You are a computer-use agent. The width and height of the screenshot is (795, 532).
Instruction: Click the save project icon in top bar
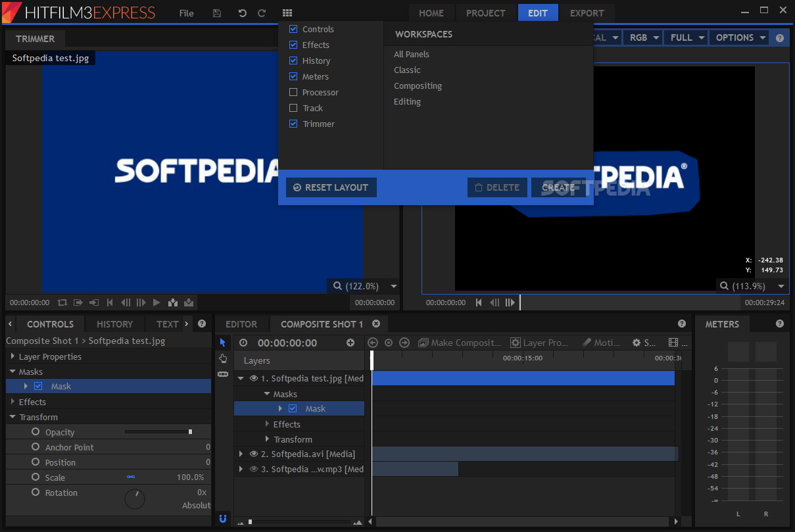[x=217, y=13]
